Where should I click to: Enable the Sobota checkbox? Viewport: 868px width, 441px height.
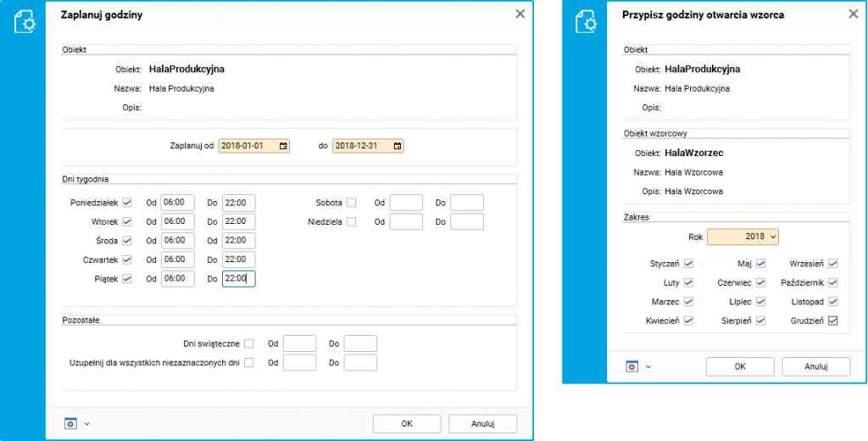tap(352, 203)
